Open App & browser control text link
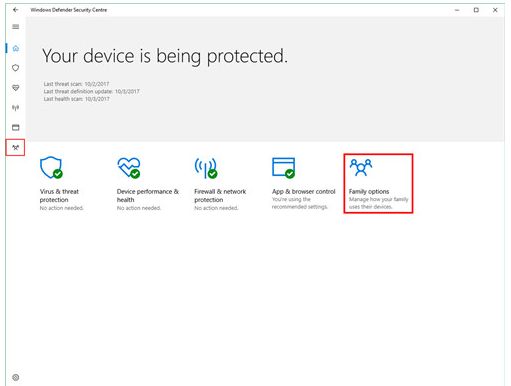 coord(303,192)
